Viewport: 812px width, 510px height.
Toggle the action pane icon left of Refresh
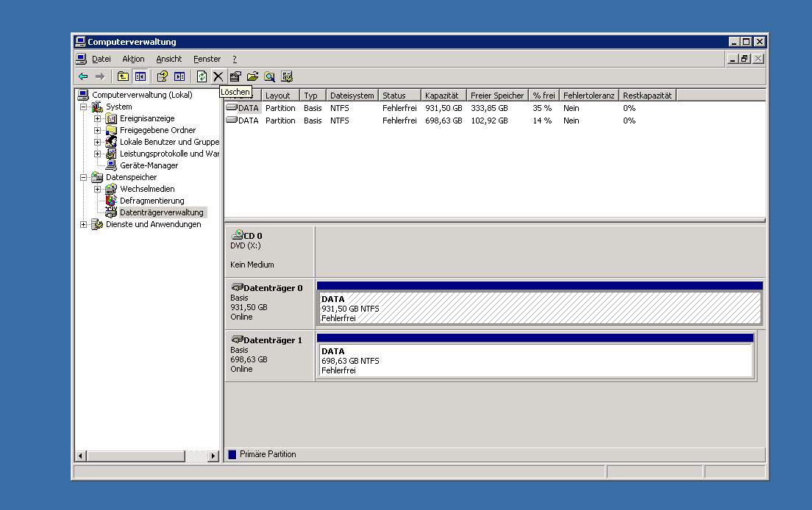179,76
